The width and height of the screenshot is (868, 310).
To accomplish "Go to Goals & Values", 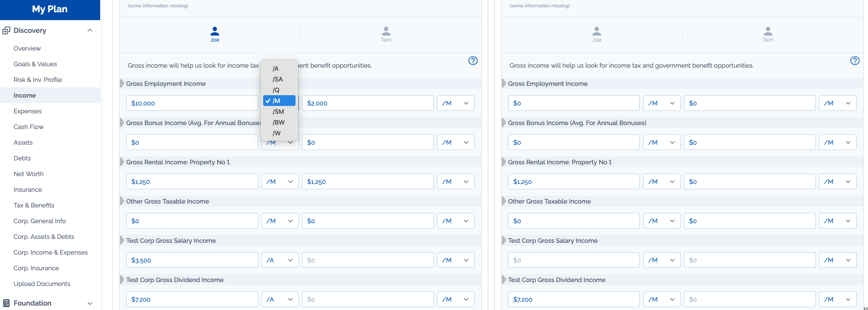I will [x=35, y=64].
